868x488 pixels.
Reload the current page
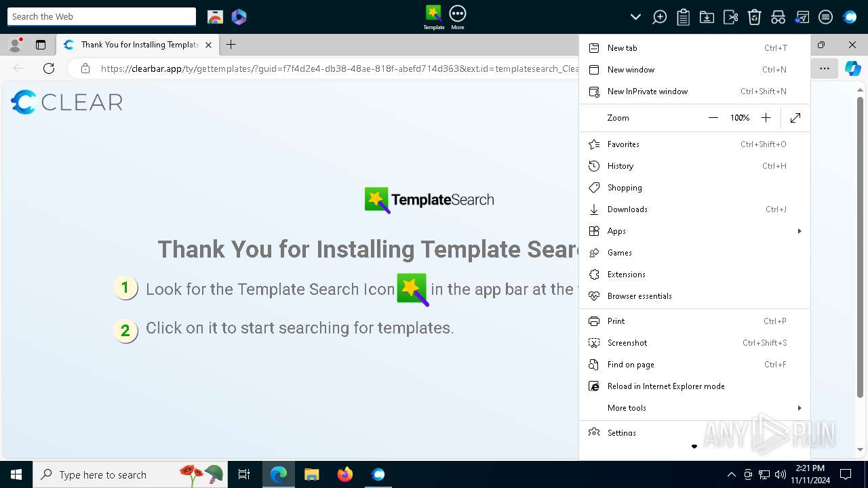pos(49,68)
